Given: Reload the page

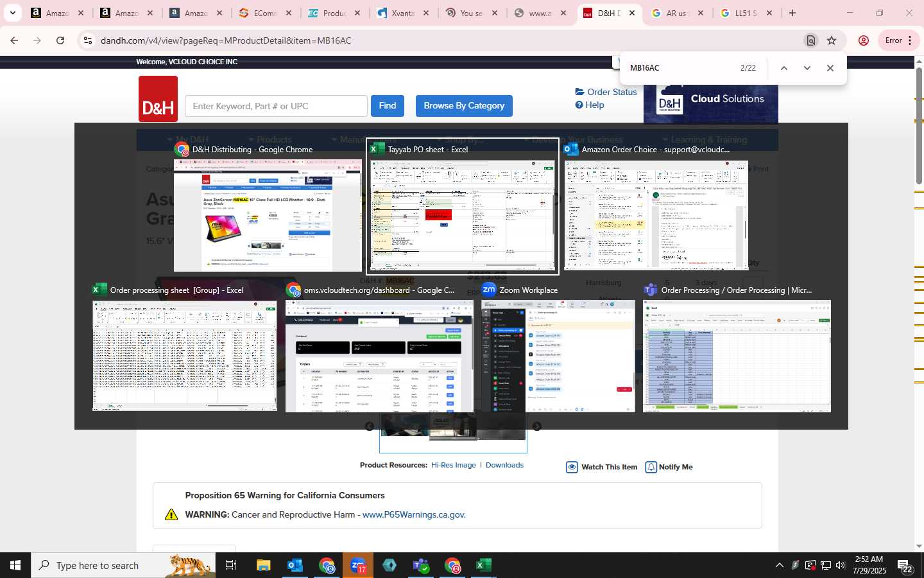Looking at the screenshot, I should click(x=60, y=40).
